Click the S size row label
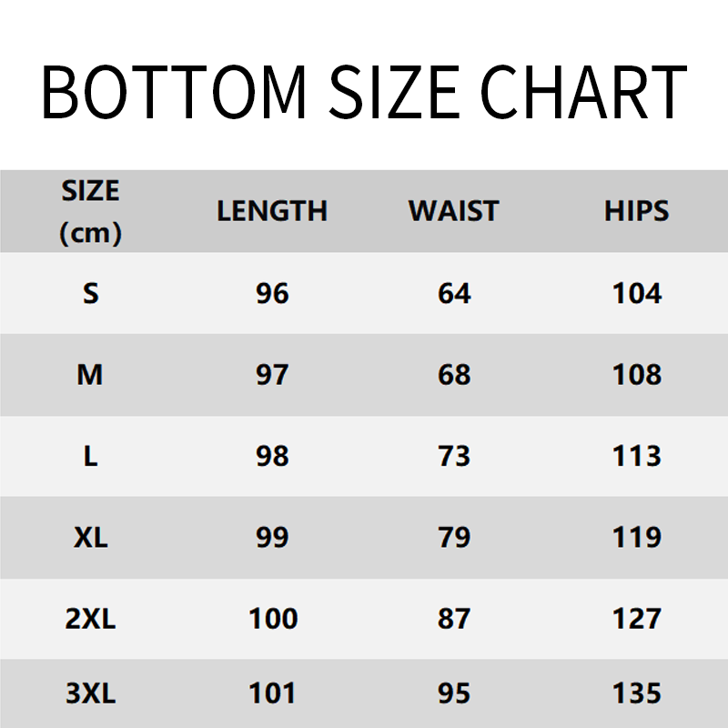Screen dimensions: 728x728 coord(90,294)
